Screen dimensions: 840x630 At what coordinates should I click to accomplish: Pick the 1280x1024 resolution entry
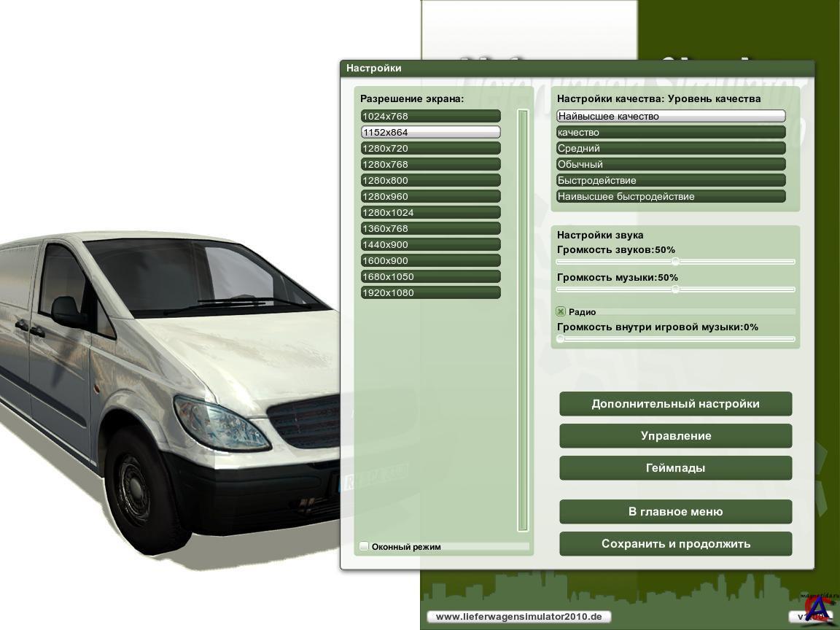pos(430,213)
